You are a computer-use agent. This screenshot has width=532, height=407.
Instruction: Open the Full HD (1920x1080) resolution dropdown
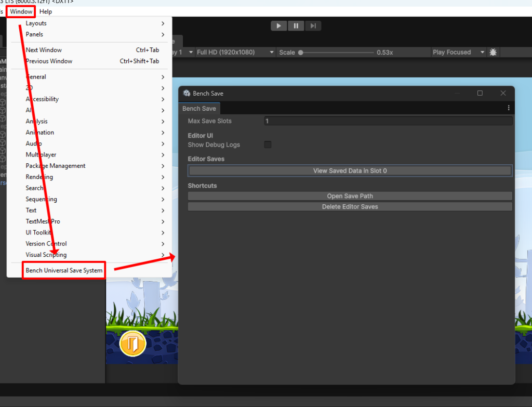pos(235,52)
